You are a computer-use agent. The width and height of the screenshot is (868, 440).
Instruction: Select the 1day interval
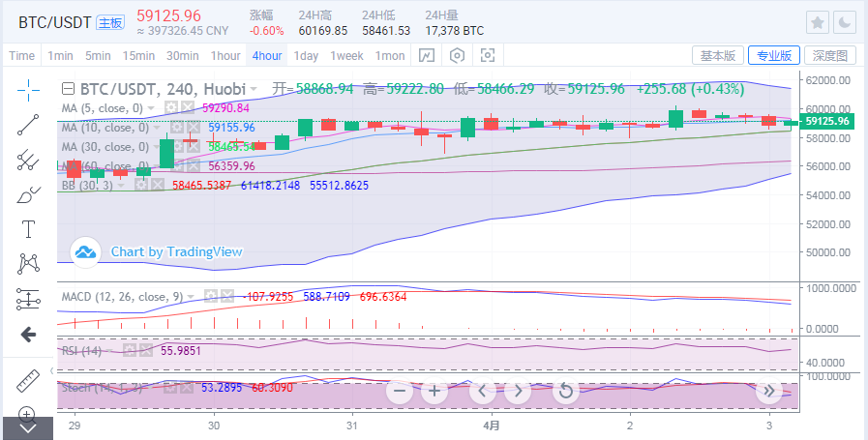click(306, 56)
